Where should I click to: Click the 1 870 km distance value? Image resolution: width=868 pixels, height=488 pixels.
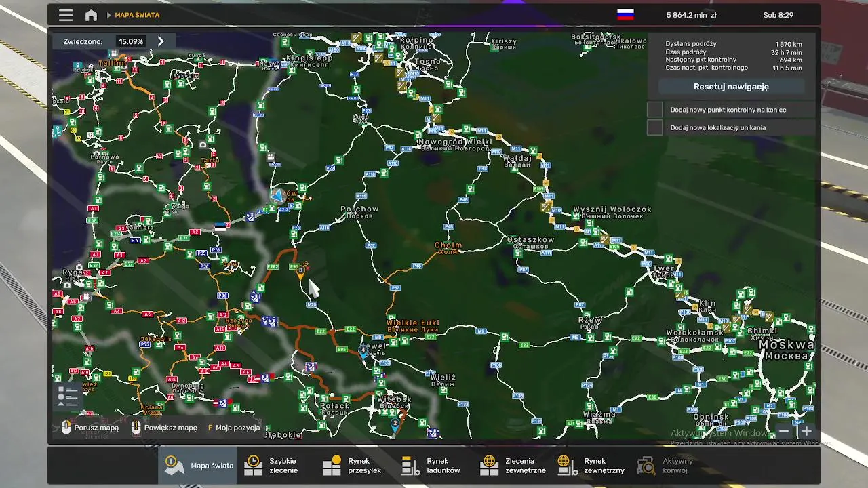pos(789,44)
